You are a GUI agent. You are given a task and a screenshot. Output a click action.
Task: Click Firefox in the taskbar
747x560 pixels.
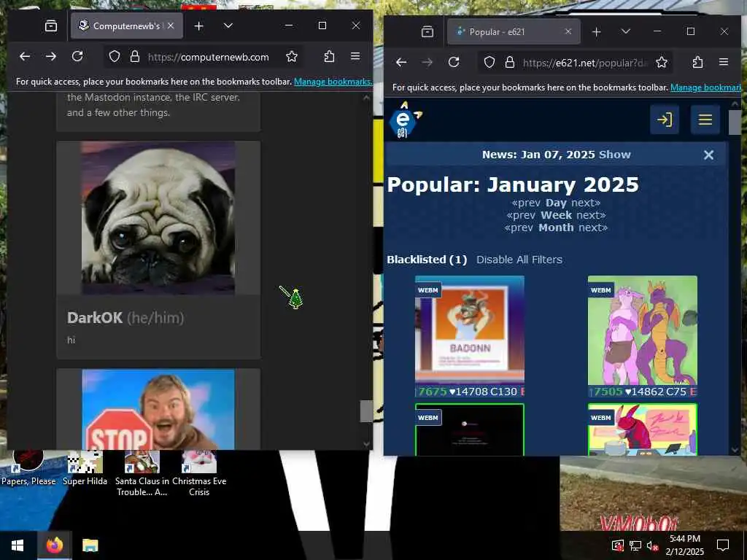(x=54, y=545)
